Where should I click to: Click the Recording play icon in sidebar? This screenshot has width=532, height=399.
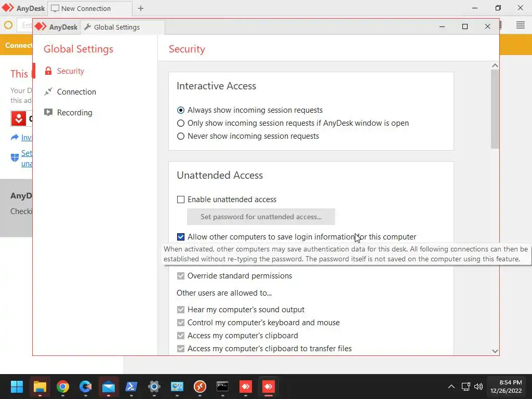tap(48, 112)
